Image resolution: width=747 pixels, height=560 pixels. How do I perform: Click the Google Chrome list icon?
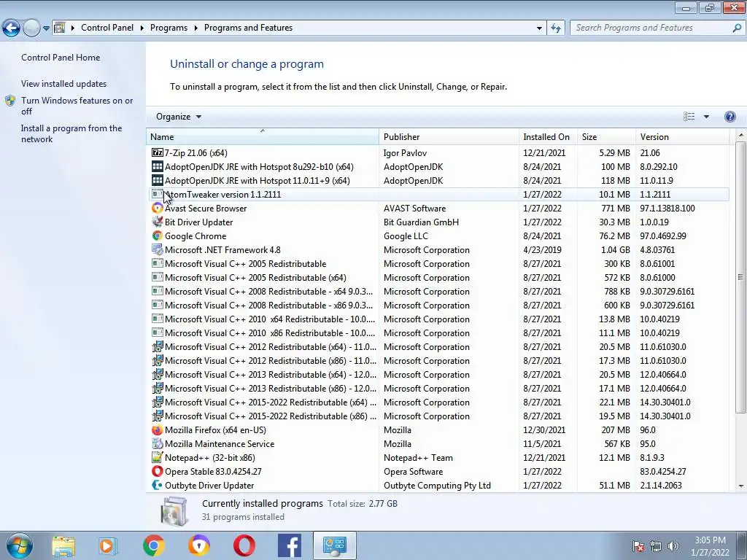[158, 236]
